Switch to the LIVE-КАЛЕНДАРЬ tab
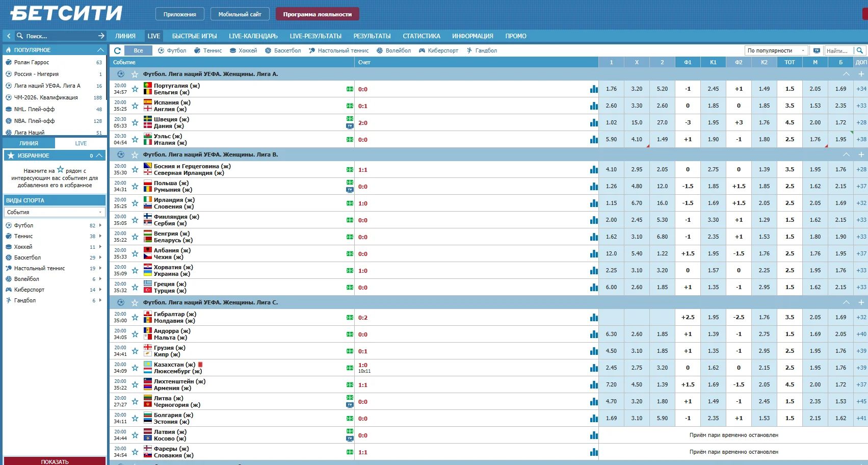 click(253, 36)
